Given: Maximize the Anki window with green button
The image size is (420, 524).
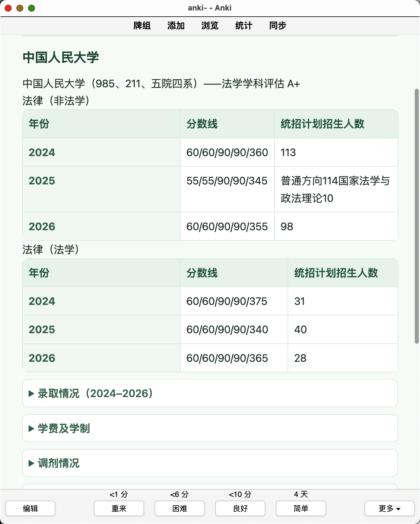Looking at the screenshot, I should 32,8.
